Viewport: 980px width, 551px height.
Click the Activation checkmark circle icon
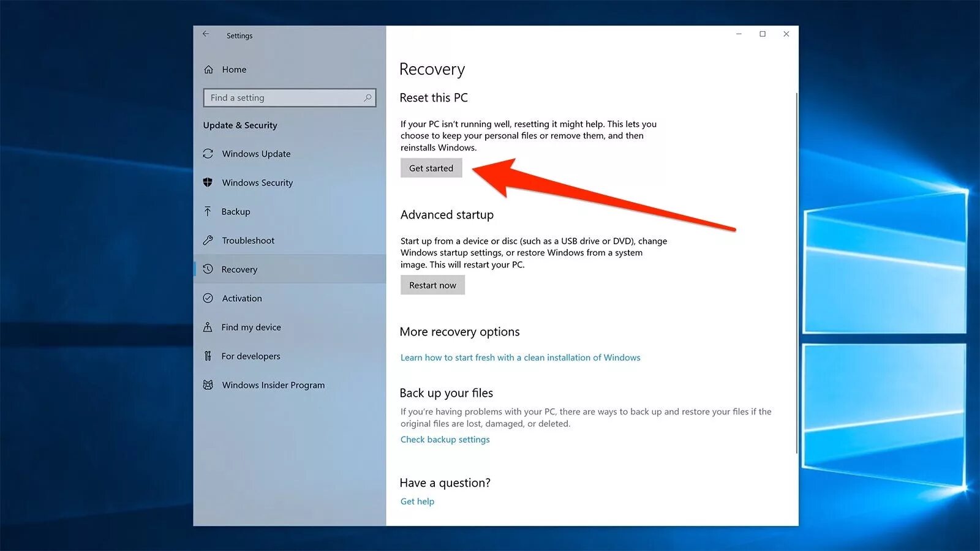[208, 298]
